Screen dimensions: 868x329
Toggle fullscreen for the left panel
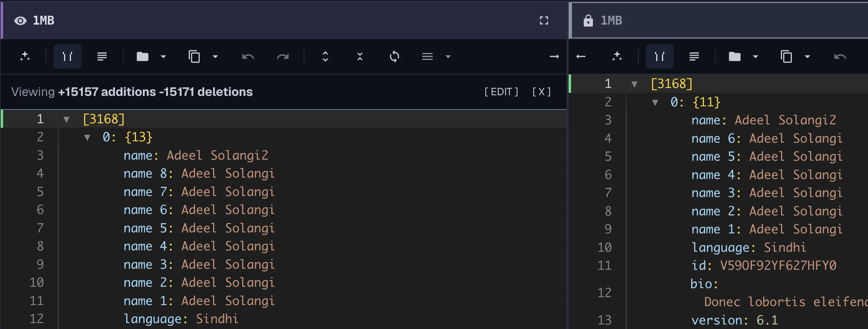tap(544, 21)
